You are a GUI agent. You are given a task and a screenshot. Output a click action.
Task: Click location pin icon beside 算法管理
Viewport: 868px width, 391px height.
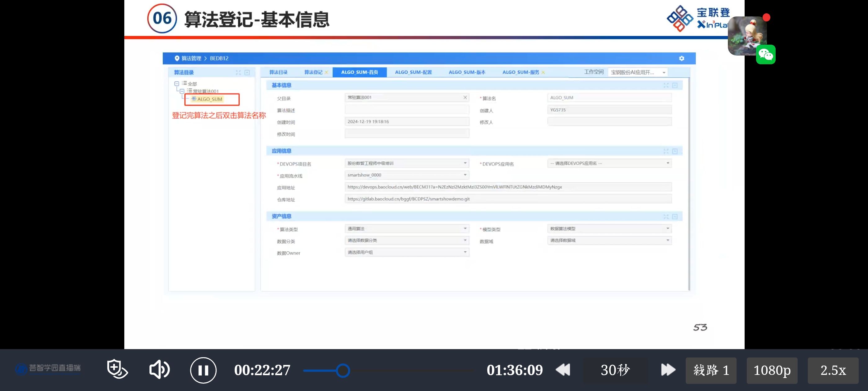pyautogui.click(x=177, y=58)
